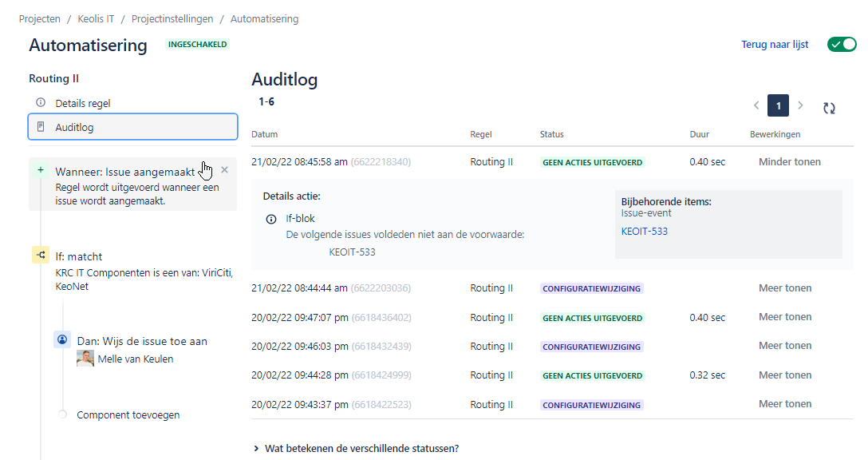
Task: Click the Routing II rule title
Action: (53, 79)
